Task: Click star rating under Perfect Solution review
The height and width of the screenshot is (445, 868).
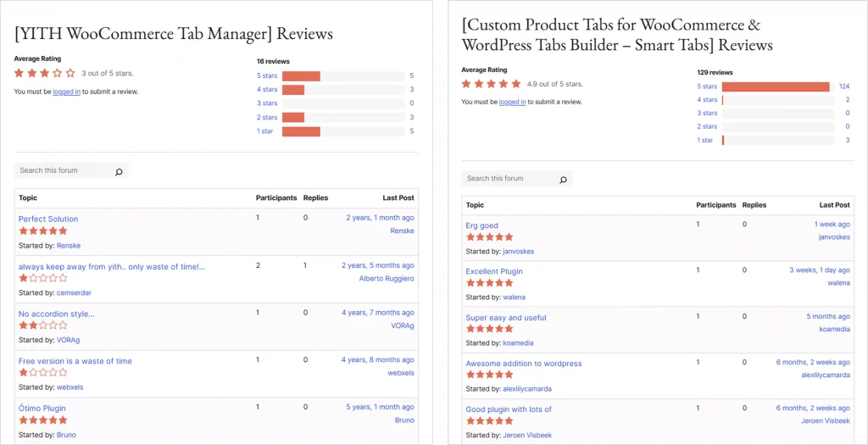Action: point(42,231)
